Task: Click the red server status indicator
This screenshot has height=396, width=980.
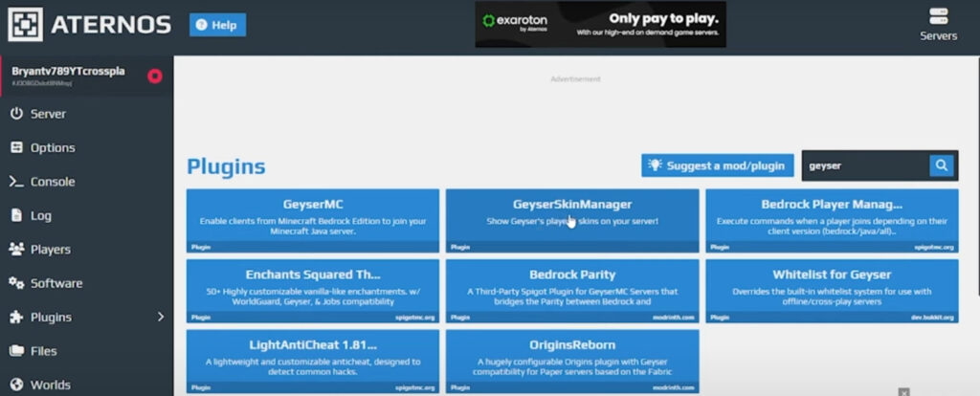Action: 154,76
